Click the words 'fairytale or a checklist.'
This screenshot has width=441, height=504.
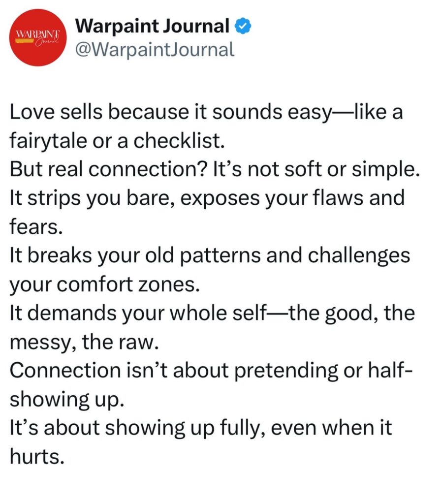[x=117, y=141]
